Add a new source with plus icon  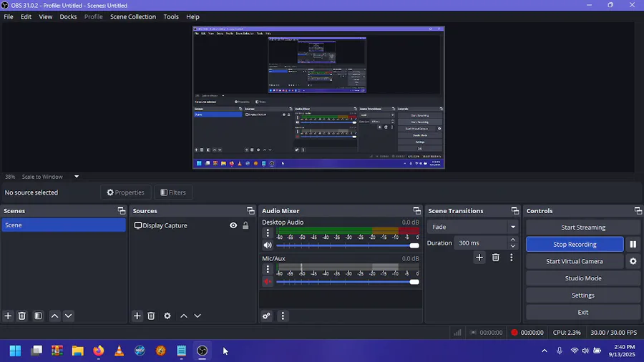137,316
